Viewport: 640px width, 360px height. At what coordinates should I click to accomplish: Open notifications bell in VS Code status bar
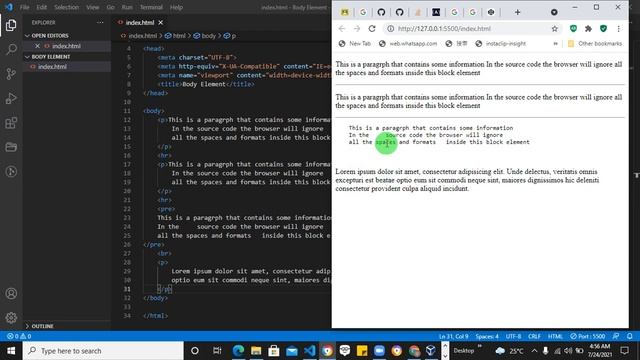tap(630, 337)
